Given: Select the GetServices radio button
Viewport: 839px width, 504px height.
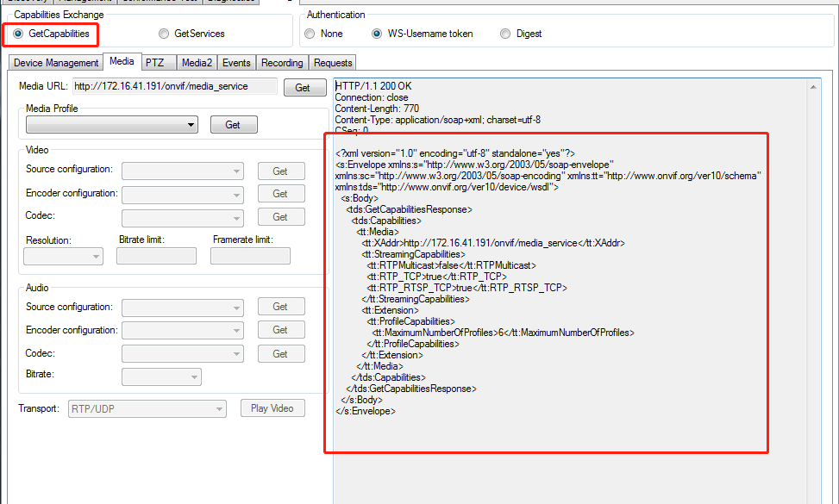Looking at the screenshot, I should point(164,33).
